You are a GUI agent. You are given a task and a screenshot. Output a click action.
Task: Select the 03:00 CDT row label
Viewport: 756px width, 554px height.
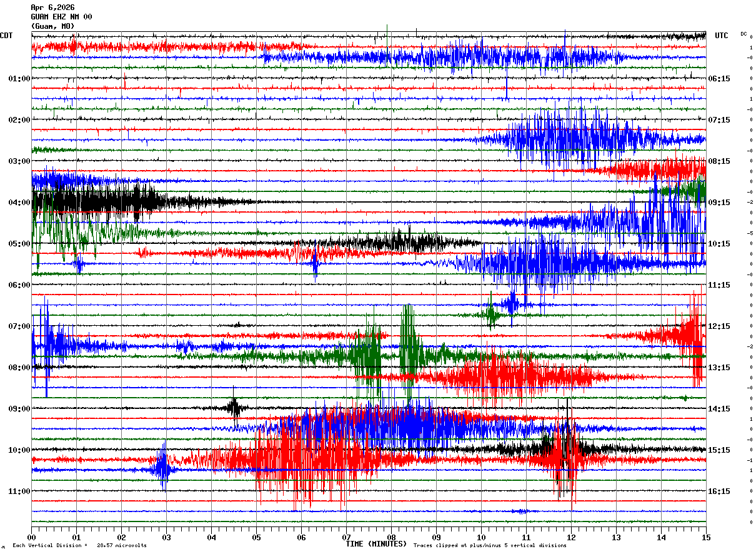click(x=19, y=161)
